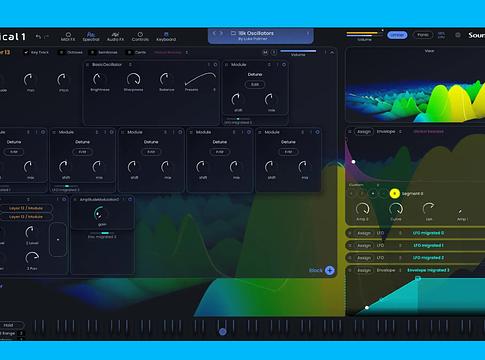The image size is (485, 360).
Task: Click Assign for LFO migrated 2
Action: coord(364,258)
